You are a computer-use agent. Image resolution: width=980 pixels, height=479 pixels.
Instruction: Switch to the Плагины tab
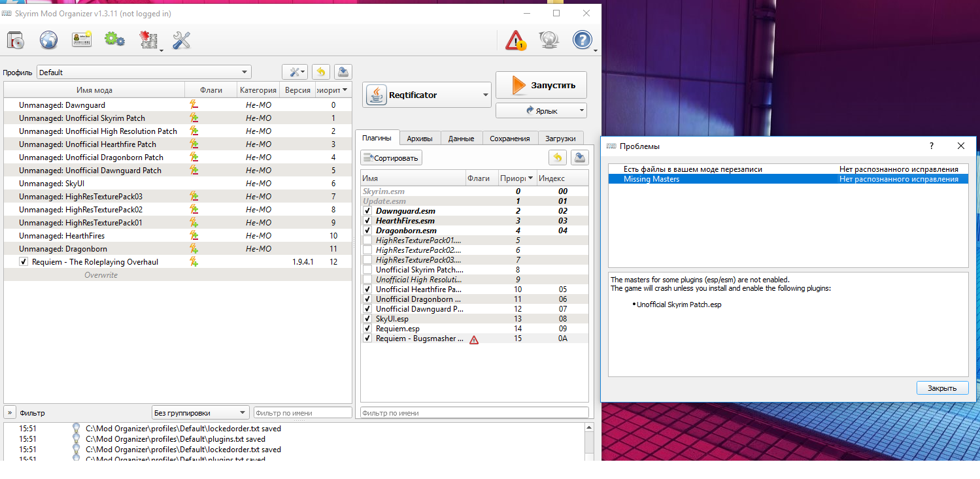(x=377, y=138)
